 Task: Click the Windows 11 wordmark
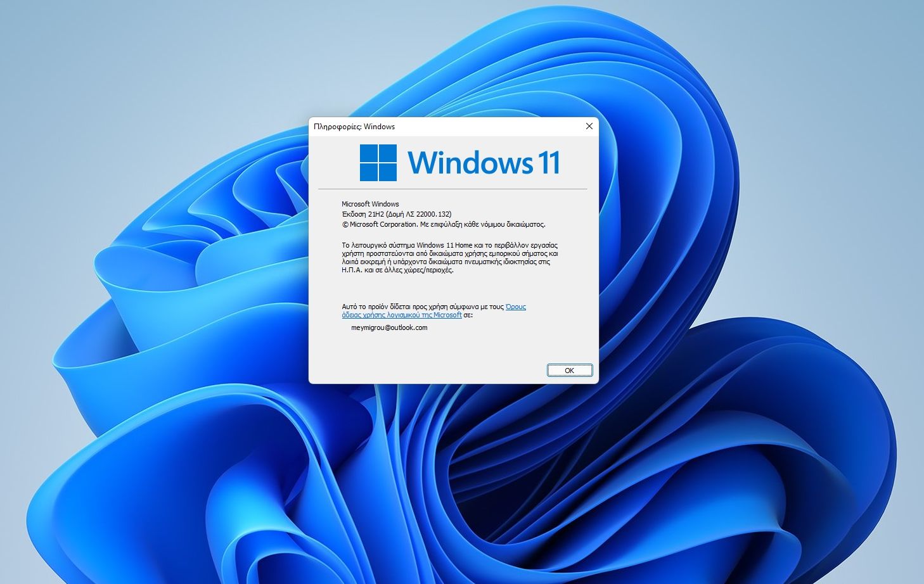coord(485,162)
